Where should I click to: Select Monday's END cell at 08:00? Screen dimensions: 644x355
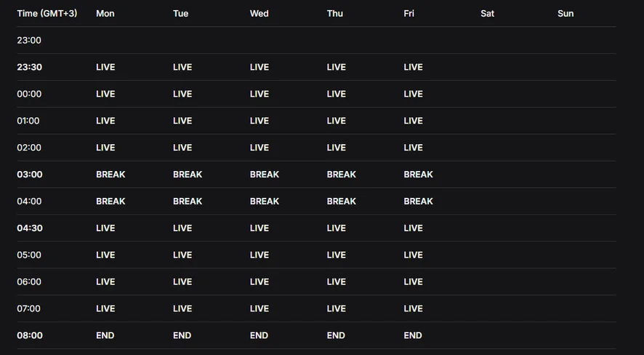[x=105, y=335]
